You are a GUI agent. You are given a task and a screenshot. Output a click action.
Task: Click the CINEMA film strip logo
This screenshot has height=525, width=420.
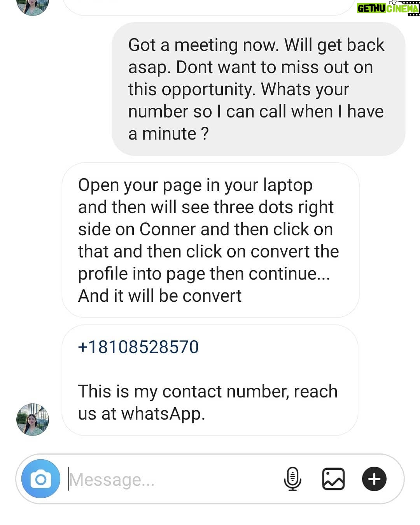click(x=403, y=8)
